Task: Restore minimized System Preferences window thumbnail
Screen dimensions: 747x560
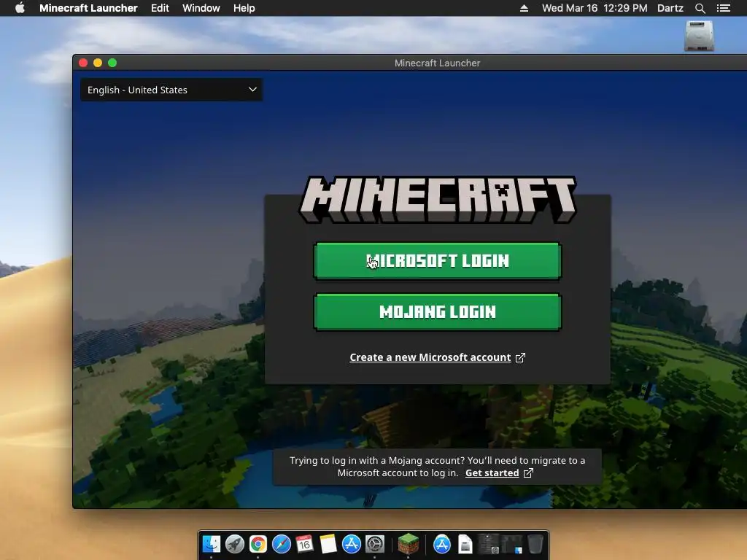Action: point(488,544)
